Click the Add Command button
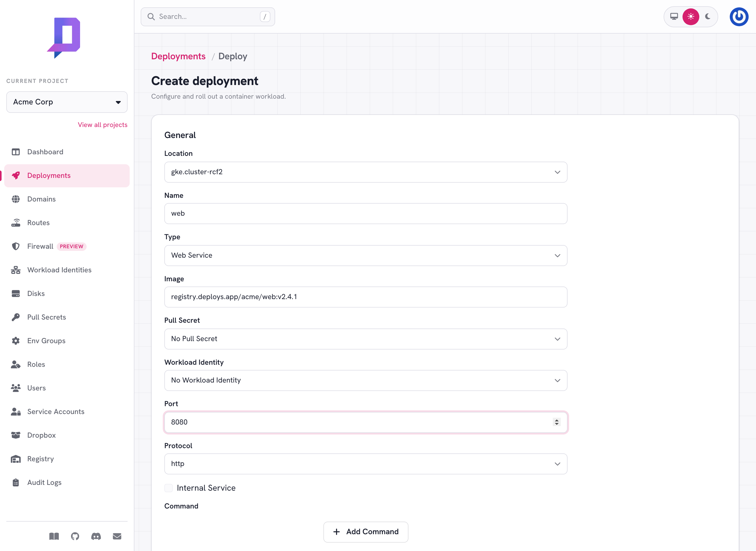 (x=366, y=532)
